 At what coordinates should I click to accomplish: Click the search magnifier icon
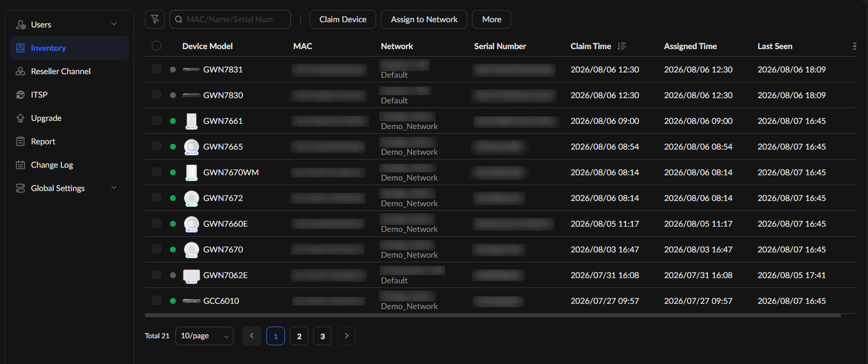click(179, 19)
